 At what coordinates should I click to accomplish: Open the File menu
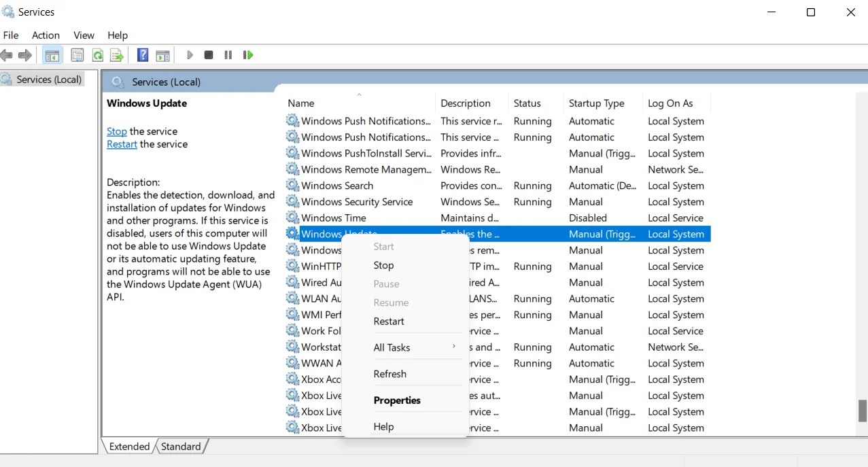point(11,35)
